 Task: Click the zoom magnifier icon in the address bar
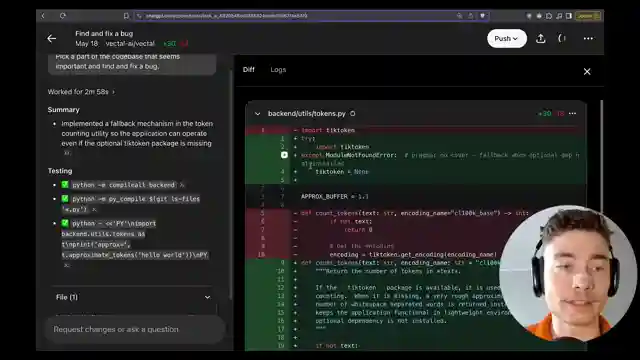[460, 16]
